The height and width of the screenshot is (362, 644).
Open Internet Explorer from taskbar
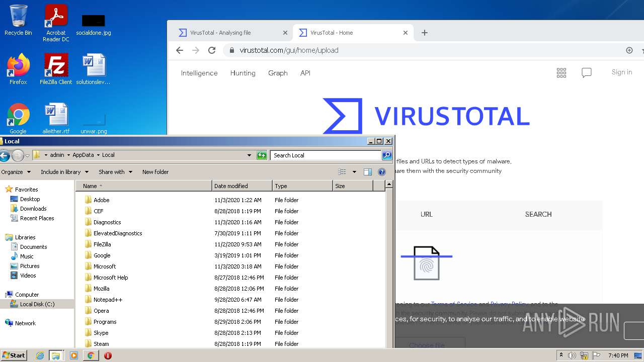click(40, 355)
